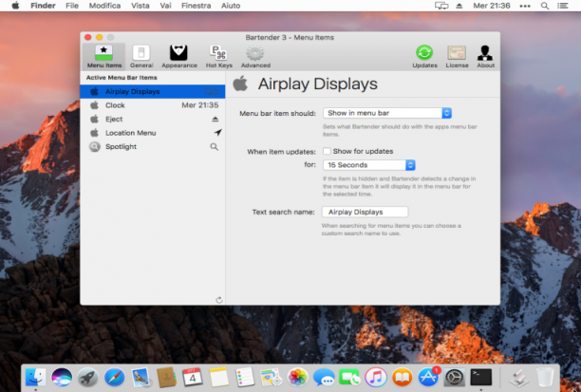
Task: Enable the Show for updates checkbox
Action: (327, 151)
